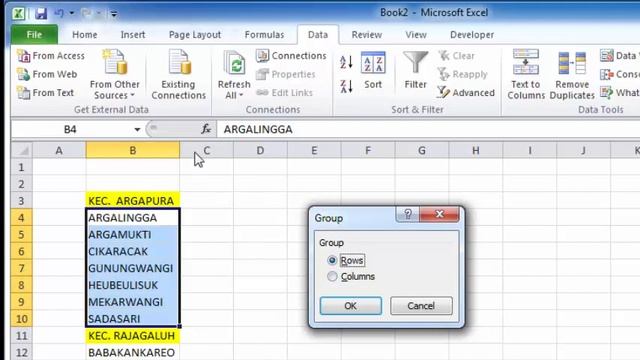This screenshot has width=640, height=360.
Task: Select the Rows radio button
Action: tap(332, 260)
